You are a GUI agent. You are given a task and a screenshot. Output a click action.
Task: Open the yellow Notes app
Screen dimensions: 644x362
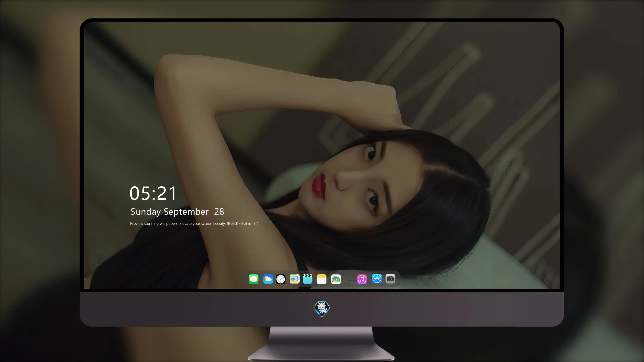point(321,279)
